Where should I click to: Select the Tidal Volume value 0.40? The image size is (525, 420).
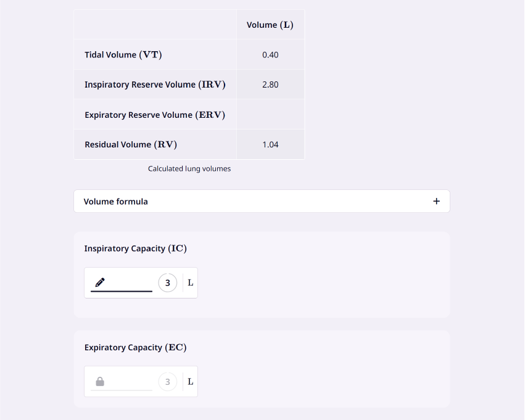(x=270, y=55)
